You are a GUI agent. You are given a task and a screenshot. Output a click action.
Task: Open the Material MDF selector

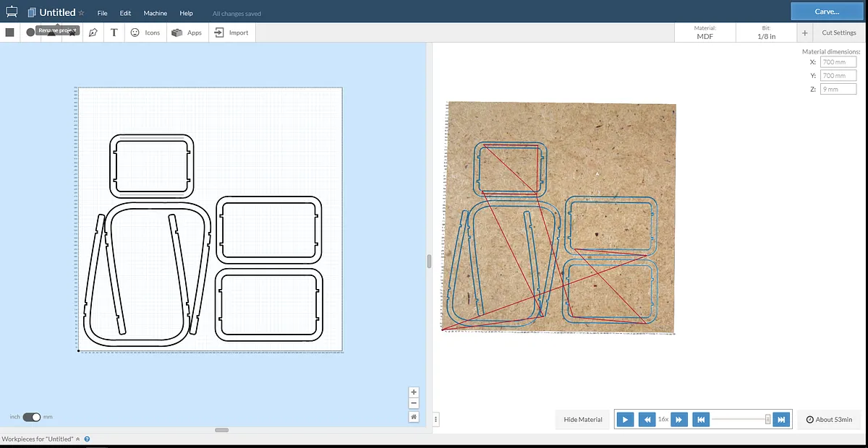click(x=705, y=33)
